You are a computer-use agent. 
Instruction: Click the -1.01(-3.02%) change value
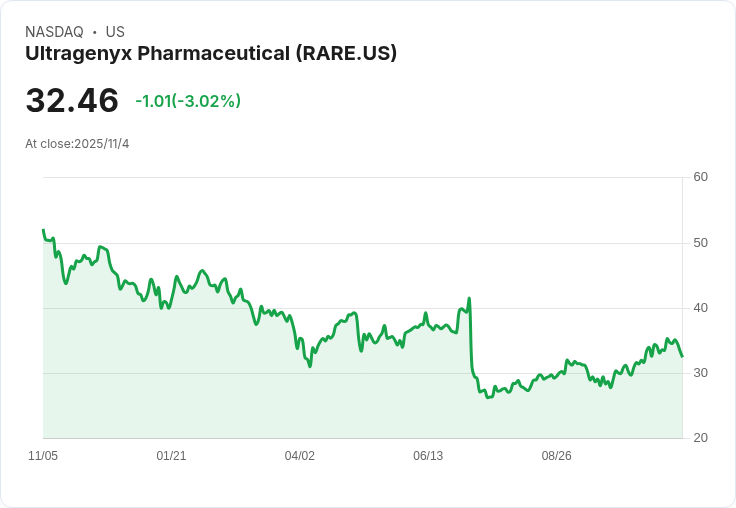(188, 101)
